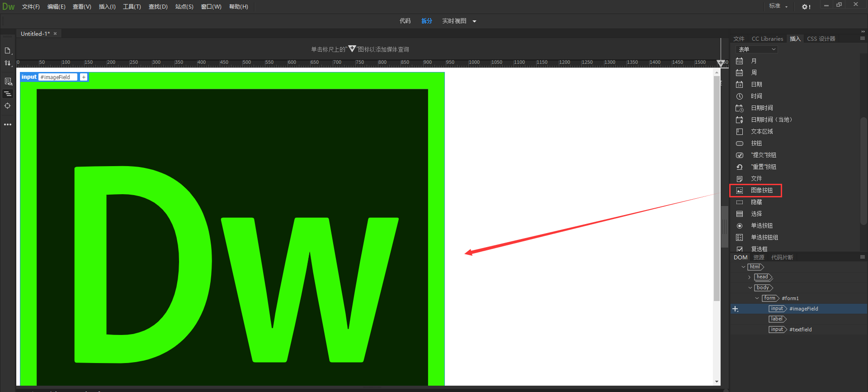Insert the 日期时间 form field
Image resolution: width=868 pixels, height=392 pixels.
(761, 108)
